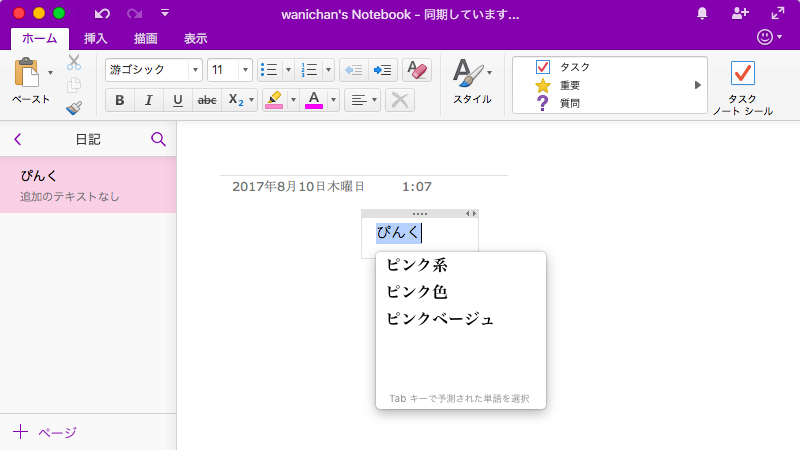Open the smiley feedback menu
800x450 pixels.
click(x=769, y=37)
